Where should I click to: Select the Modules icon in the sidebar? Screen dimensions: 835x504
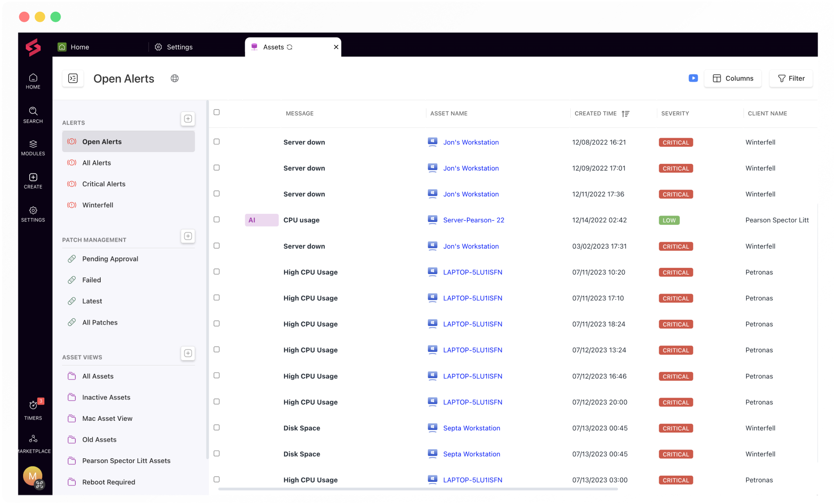click(x=33, y=147)
